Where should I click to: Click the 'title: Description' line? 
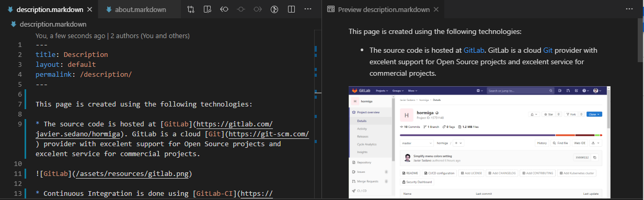pos(72,55)
